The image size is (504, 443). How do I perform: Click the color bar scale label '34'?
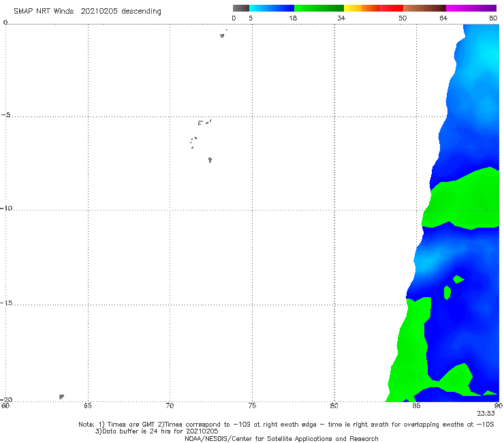341,18
